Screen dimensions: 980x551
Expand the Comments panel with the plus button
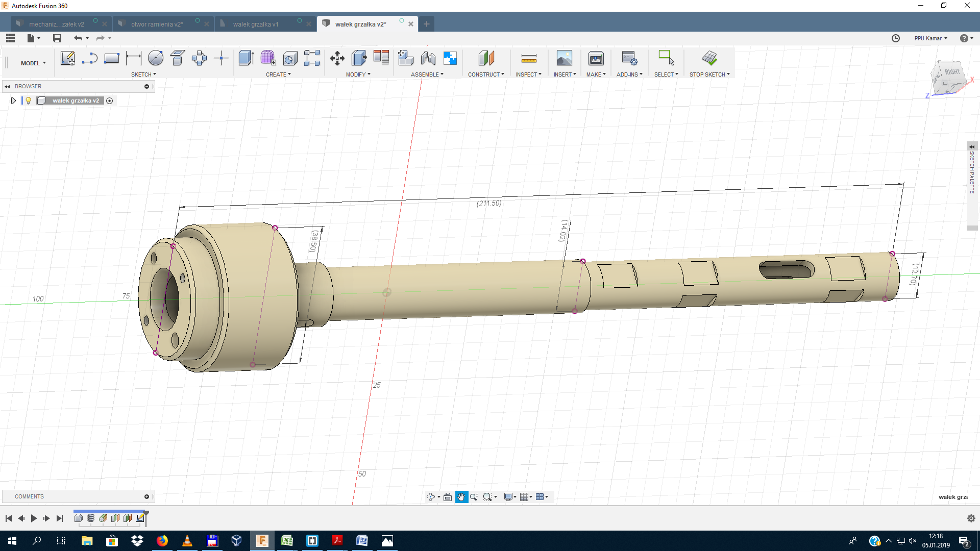(x=146, y=496)
